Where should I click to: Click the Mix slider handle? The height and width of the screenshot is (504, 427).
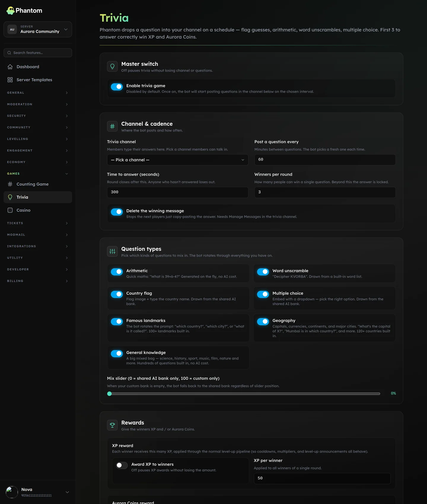pyautogui.click(x=109, y=394)
